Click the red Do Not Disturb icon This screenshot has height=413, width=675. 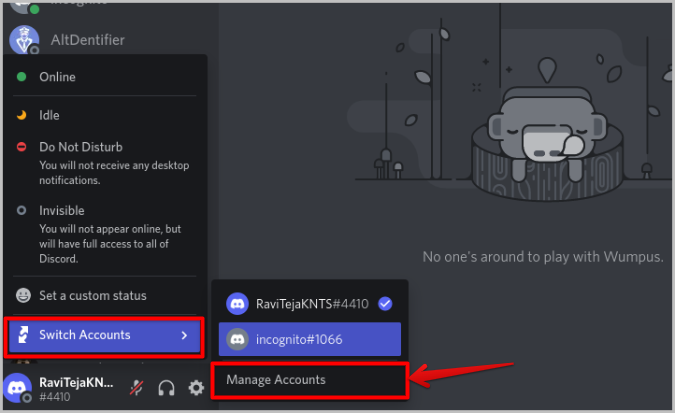[21, 147]
